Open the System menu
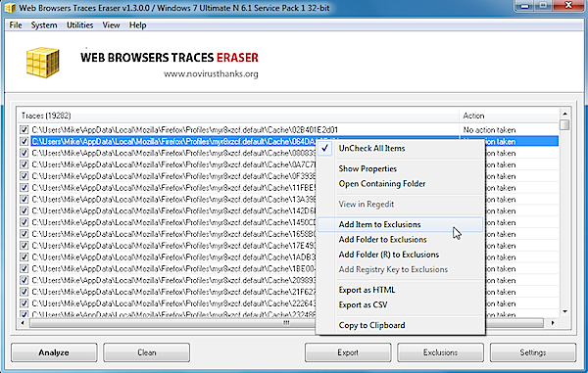588x373 pixels. pyautogui.click(x=44, y=25)
